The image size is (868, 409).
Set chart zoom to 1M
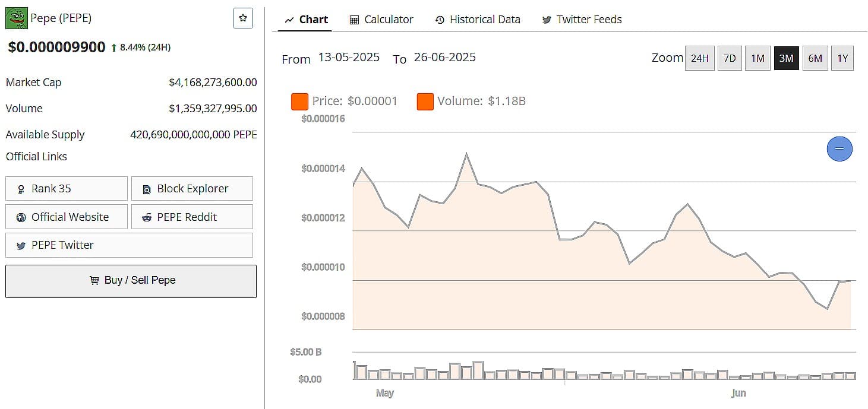pyautogui.click(x=757, y=58)
